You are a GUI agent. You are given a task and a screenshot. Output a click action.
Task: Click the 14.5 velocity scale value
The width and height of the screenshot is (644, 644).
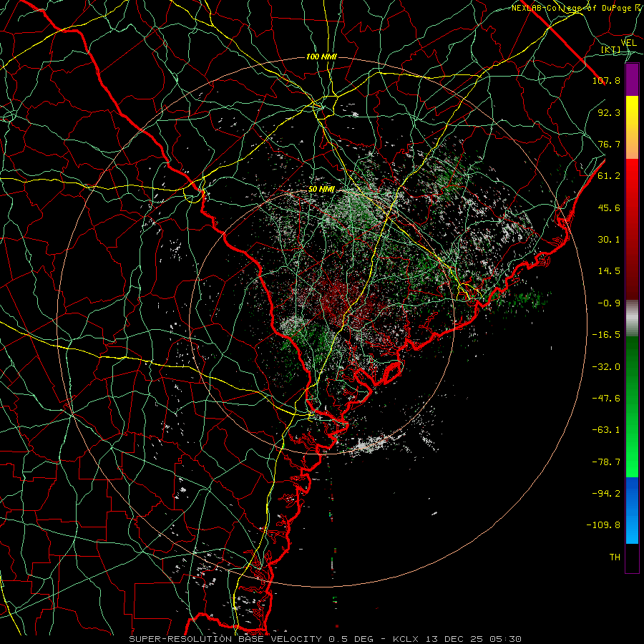609,271
